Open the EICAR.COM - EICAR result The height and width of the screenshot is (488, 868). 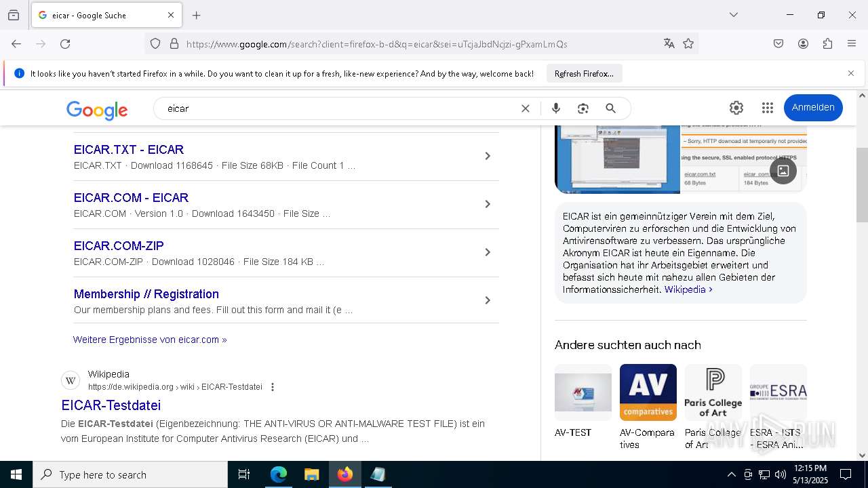(131, 198)
